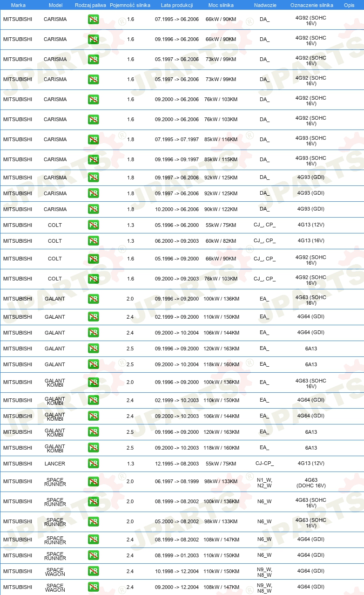This screenshot has height=595, width=364.
Task: Click the 05.1996 -> 06.2000 production years
Action: coord(177,225)
